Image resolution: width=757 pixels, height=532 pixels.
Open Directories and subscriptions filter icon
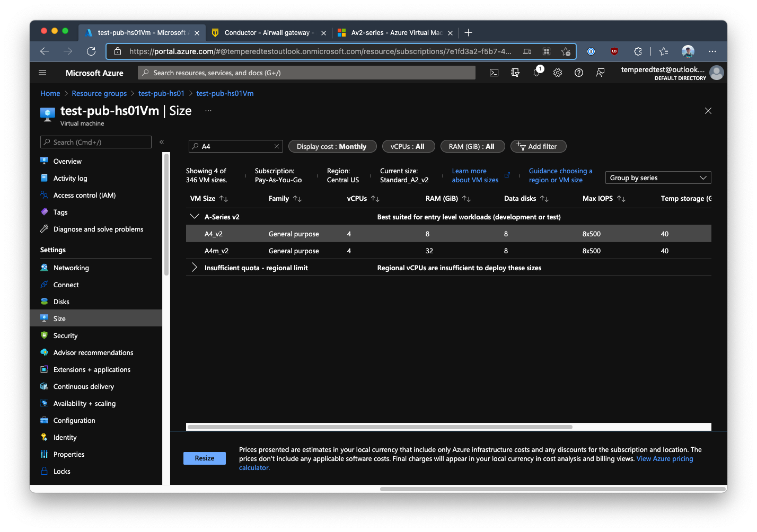point(515,73)
